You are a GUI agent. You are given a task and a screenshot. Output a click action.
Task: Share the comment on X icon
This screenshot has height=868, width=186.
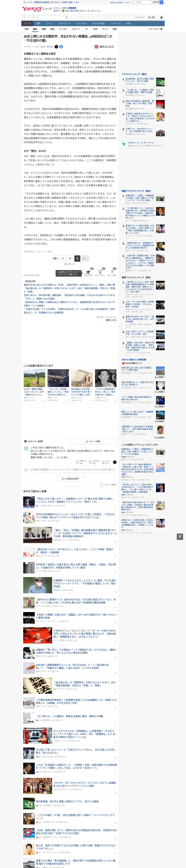(x=114, y=462)
